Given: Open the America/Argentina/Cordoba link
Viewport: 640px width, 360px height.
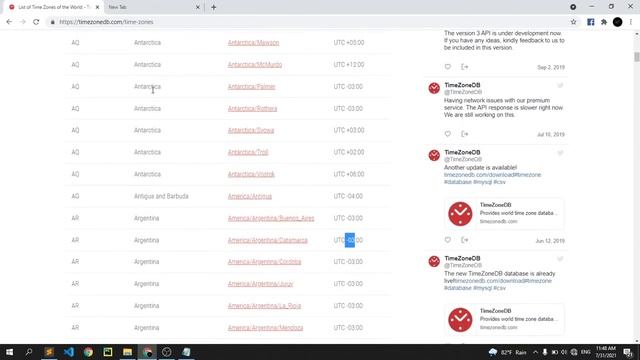Looking at the screenshot, I should click(x=264, y=262).
